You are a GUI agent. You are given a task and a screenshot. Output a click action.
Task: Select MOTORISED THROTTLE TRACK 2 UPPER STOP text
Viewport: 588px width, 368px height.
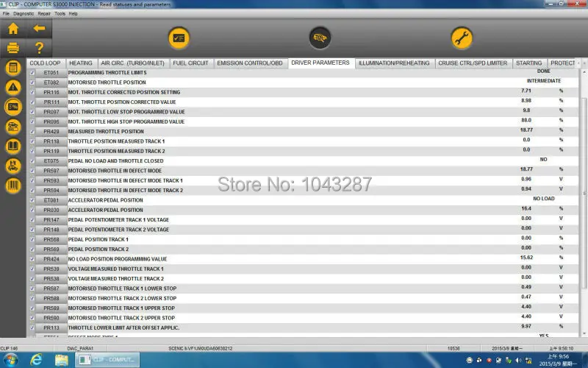click(121, 318)
